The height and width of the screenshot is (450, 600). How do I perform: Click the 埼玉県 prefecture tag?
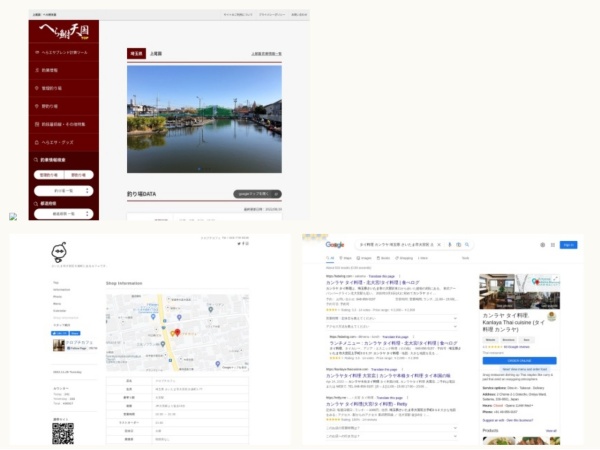(x=136, y=54)
